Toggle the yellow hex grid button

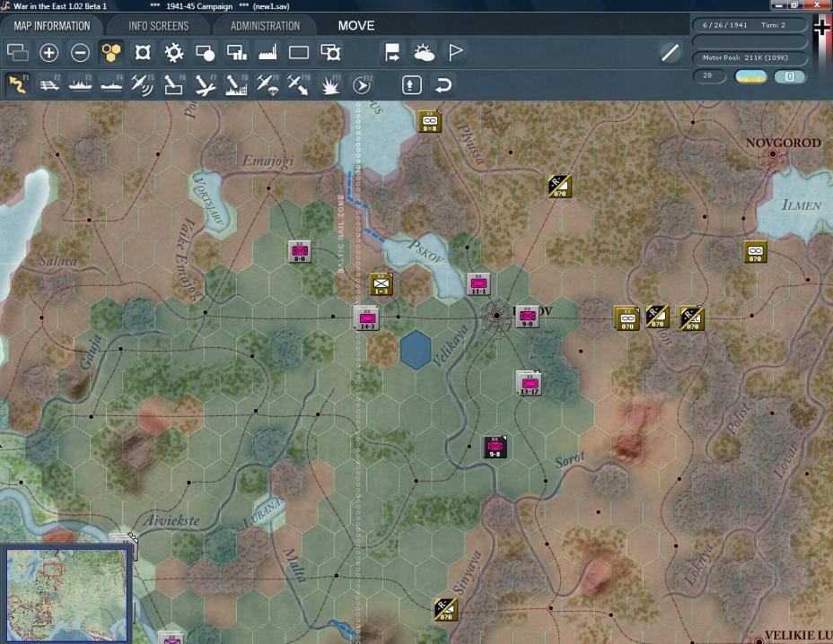point(111,53)
